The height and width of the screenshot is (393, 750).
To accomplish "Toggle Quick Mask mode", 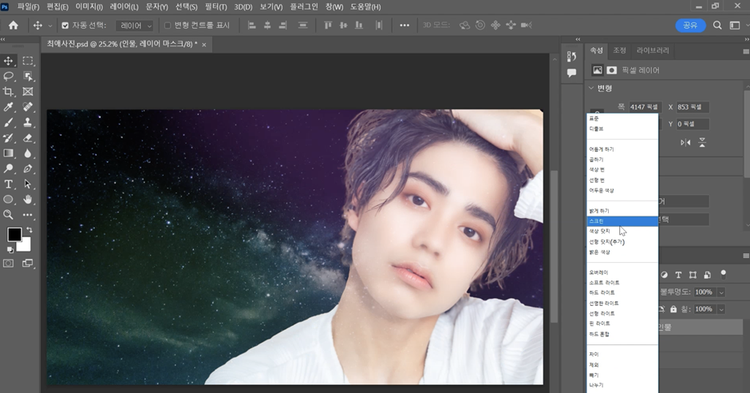I will (x=8, y=263).
